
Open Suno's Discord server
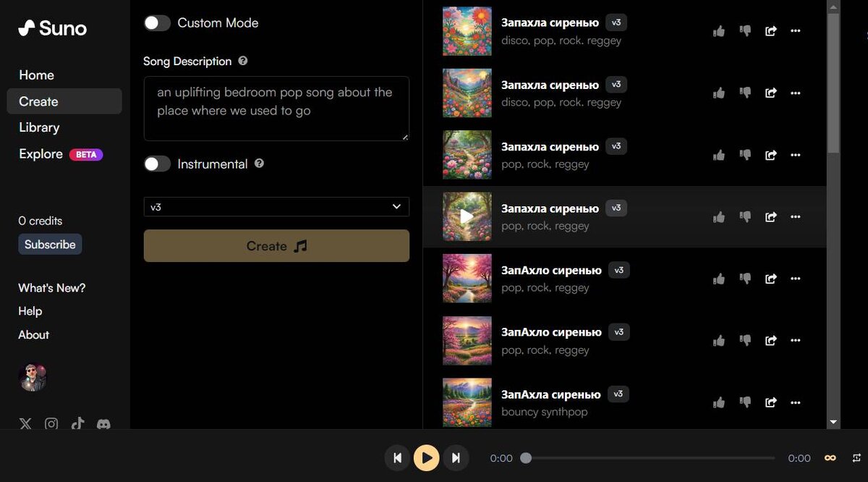103,424
